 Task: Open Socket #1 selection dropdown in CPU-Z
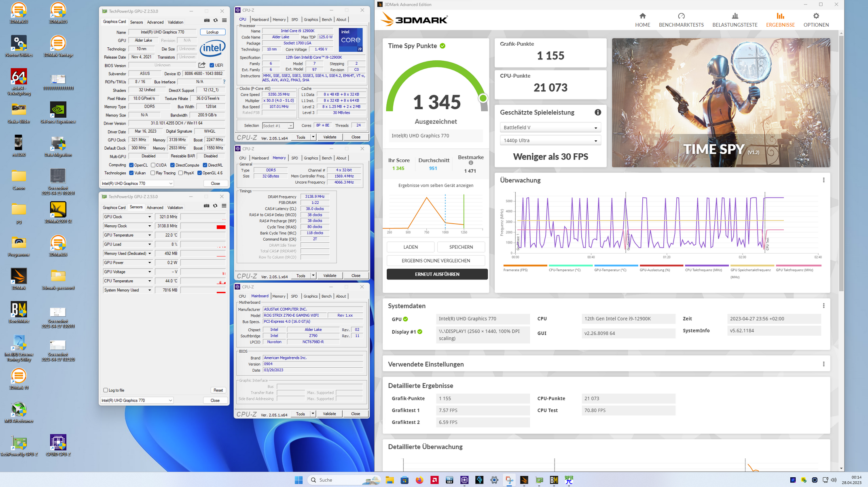278,126
